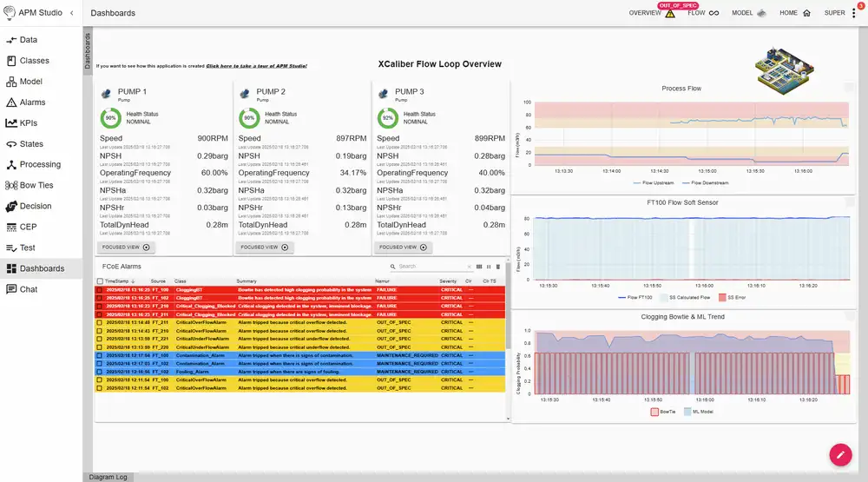This screenshot has width=868, height=482.
Task: Click the APM Studio logo icon
Action: pyautogui.click(x=9, y=13)
